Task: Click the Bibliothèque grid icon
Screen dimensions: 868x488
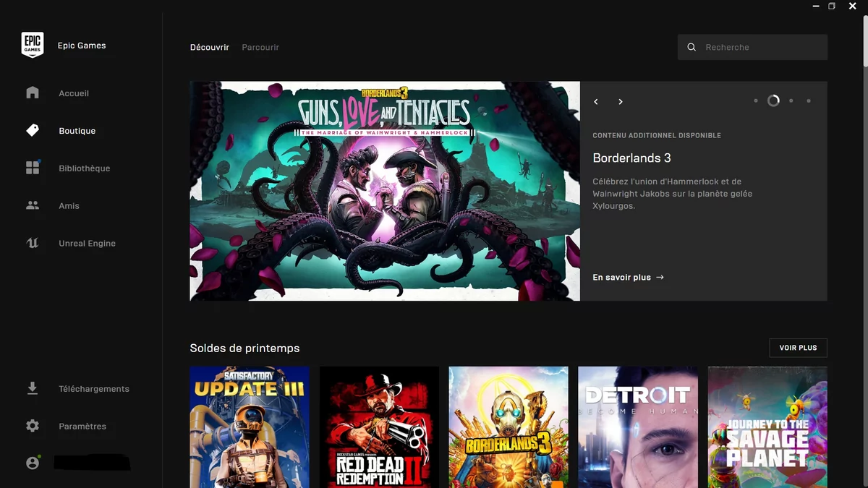Action: 33,168
